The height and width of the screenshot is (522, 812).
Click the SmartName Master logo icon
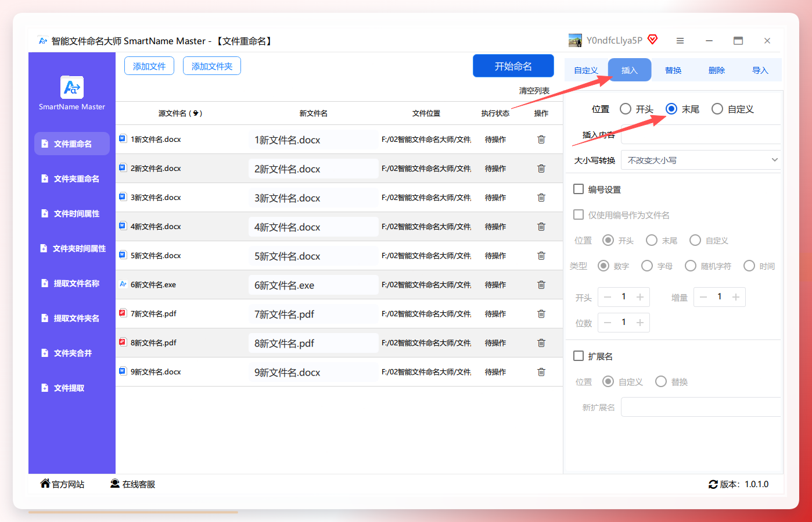[x=71, y=87]
